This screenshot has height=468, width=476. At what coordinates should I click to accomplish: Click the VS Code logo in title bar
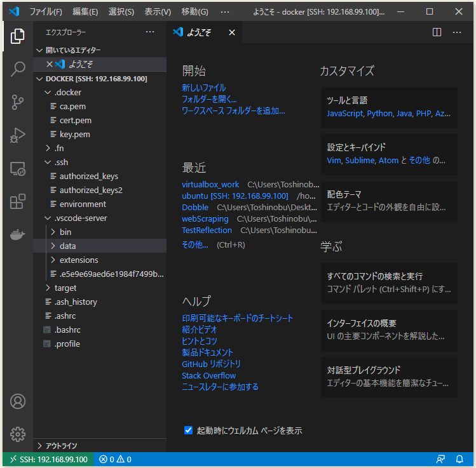click(14, 11)
